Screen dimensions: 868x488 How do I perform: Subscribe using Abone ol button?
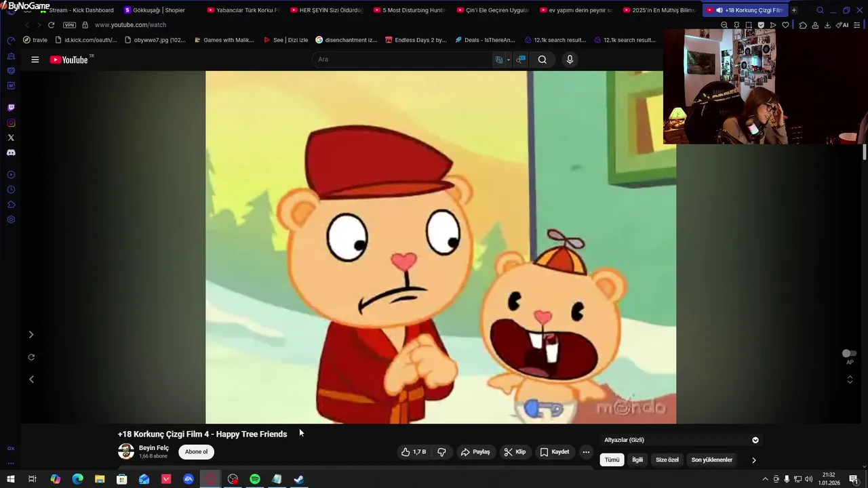(197, 452)
